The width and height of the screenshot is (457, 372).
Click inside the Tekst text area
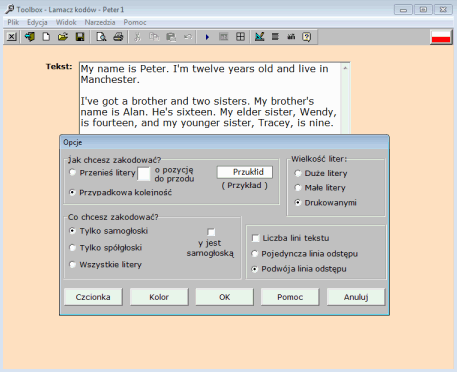210,98
